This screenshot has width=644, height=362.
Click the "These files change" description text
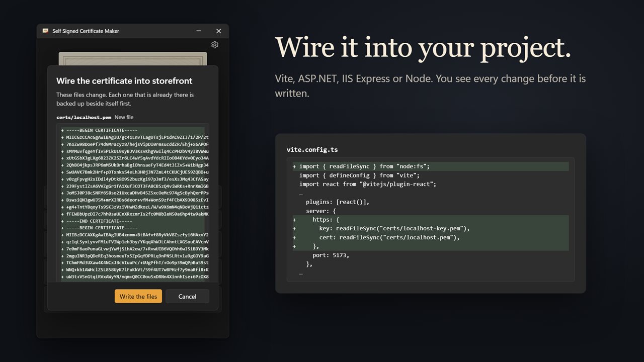pos(125,99)
